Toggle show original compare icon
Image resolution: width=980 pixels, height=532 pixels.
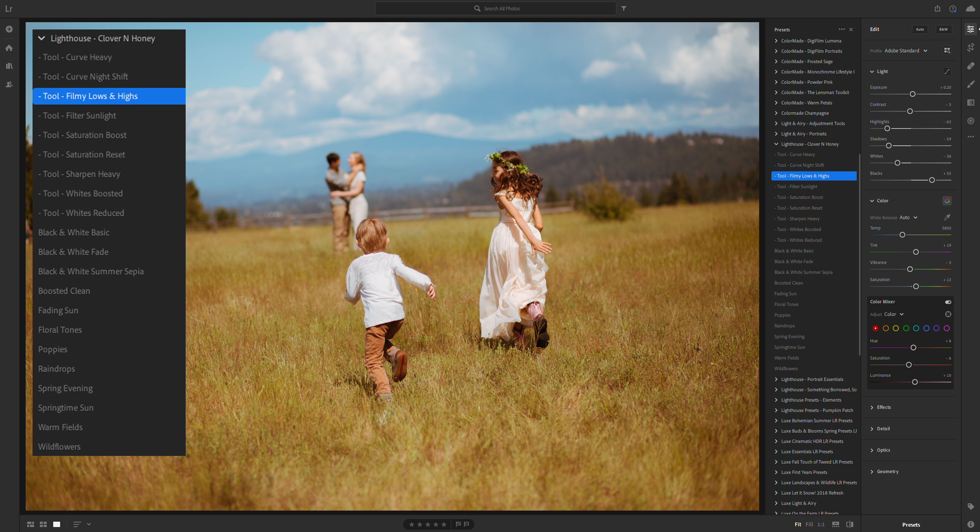850,524
